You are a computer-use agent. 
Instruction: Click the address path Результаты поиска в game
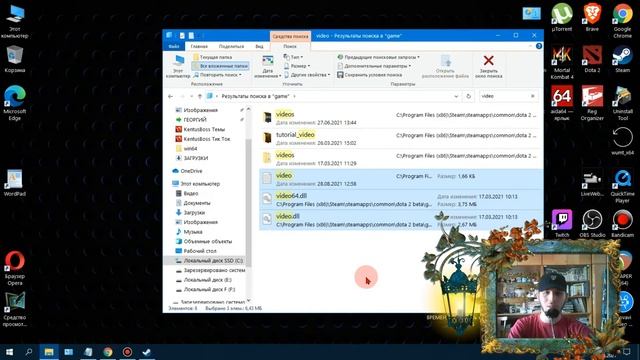[256, 96]
